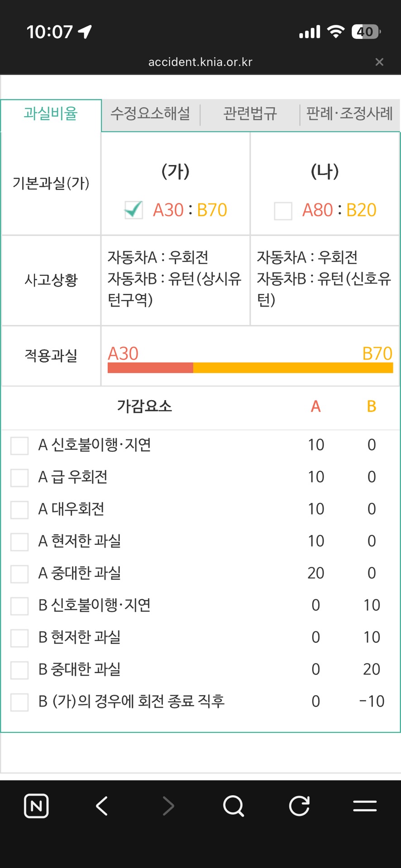Select 'B 현저한 과실' checkbox
401x868 pixels.
[19, 638]
